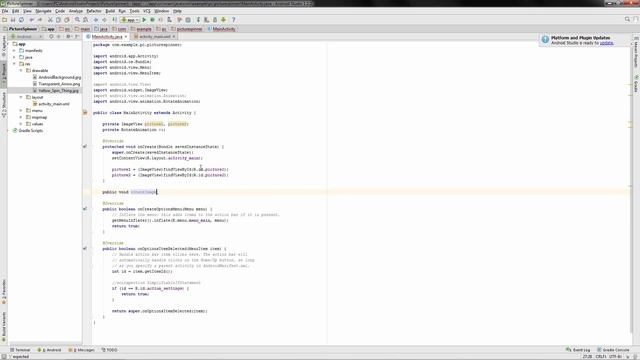Open the Event Log
640x360 pixels.
(x=578, y=350)
